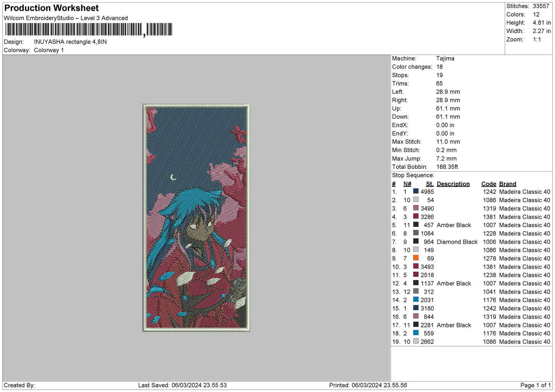
Task: Click stitch count 2031 in row 14
Action: (x=427, y=300)
